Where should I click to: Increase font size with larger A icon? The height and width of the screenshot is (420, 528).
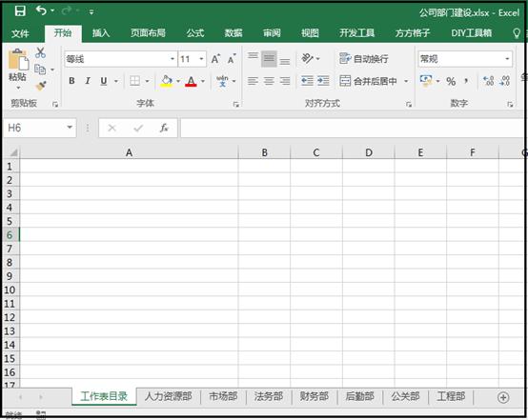pyautogui.click(x=215, y=59)
